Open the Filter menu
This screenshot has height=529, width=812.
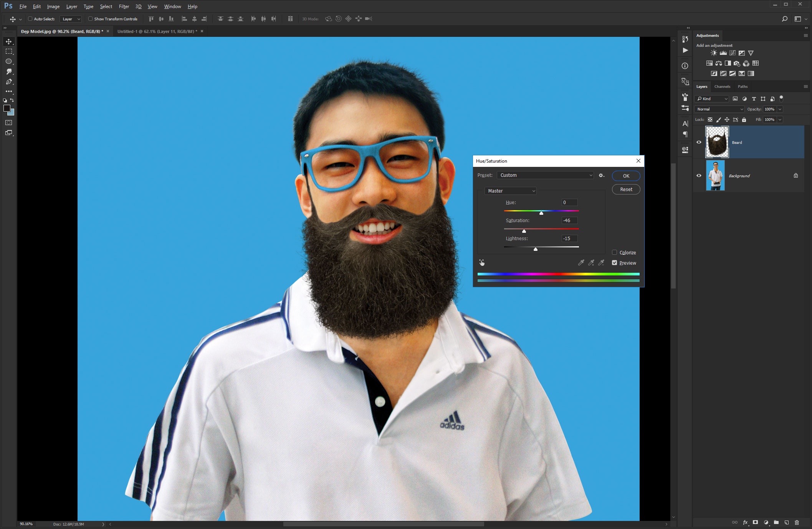[x=124, y=7]
